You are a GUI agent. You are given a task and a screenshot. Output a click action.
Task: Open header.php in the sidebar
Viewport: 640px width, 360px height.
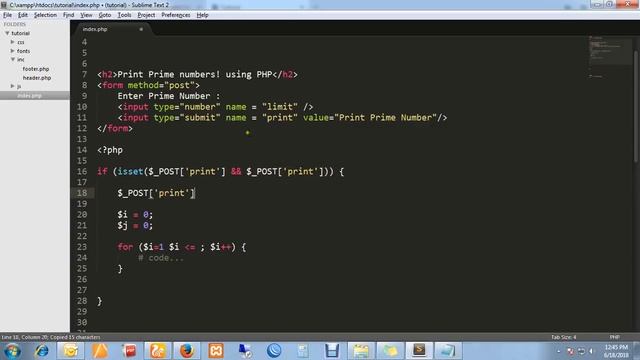(37, 78)
